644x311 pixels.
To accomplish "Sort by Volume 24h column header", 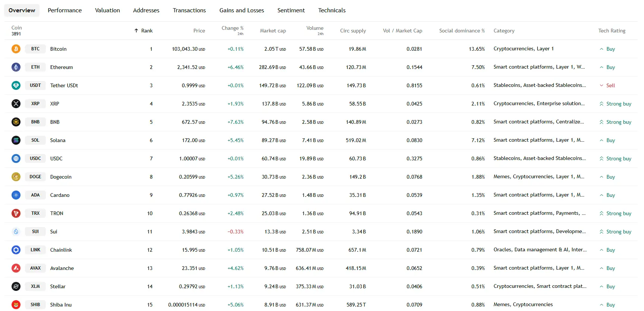I will click(x=315, y=31).
